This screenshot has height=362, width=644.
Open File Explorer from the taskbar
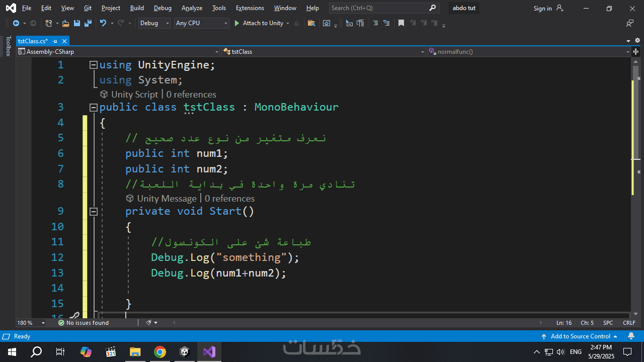[135, 352]
